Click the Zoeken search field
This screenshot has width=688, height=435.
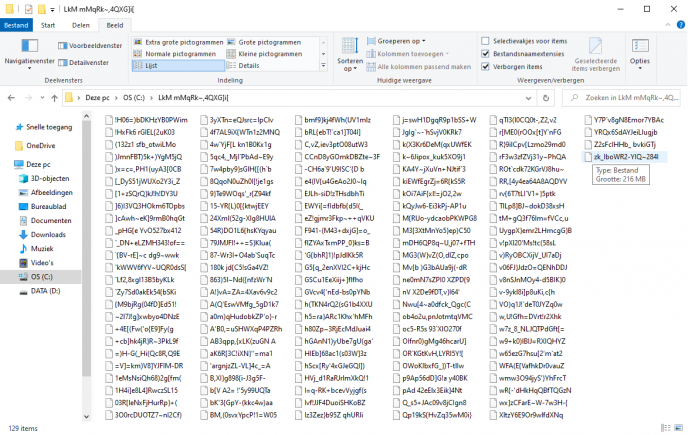(622, 98)
